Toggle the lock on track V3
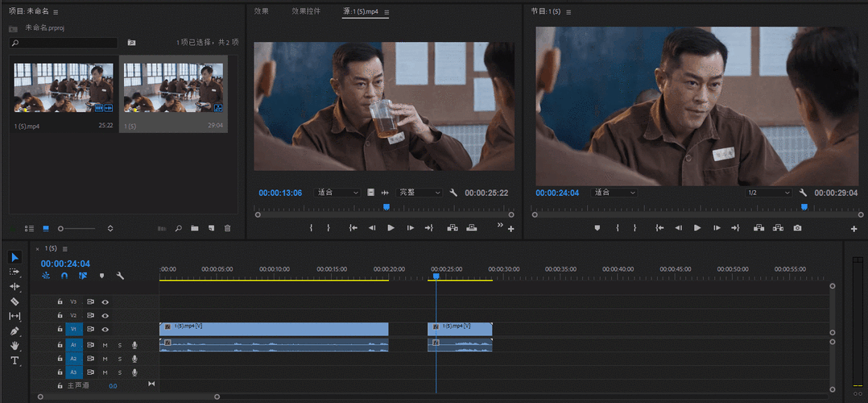 pyautogui.click(x=60, y=302)
